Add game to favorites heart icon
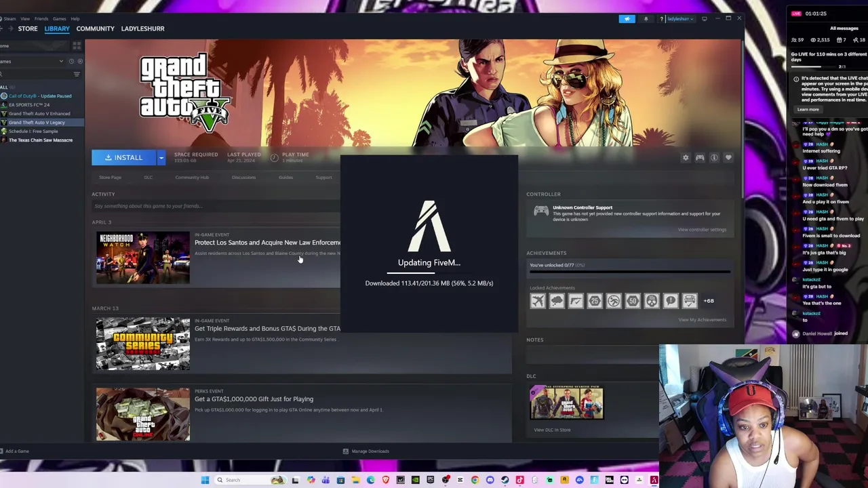Screen dimensions: 868x488 (x=728, y=158)
